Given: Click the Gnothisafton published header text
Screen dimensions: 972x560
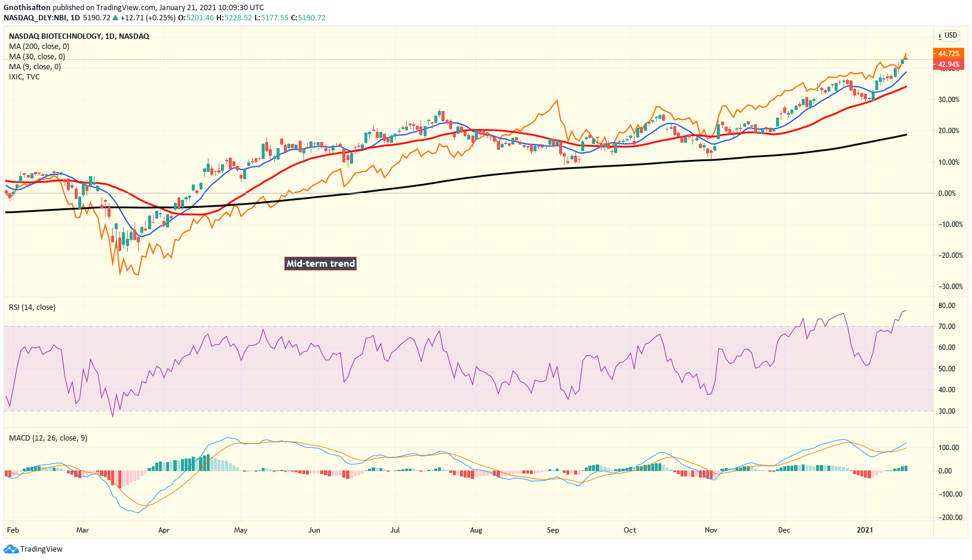Looking at the screenshot, I should (134, 8).
